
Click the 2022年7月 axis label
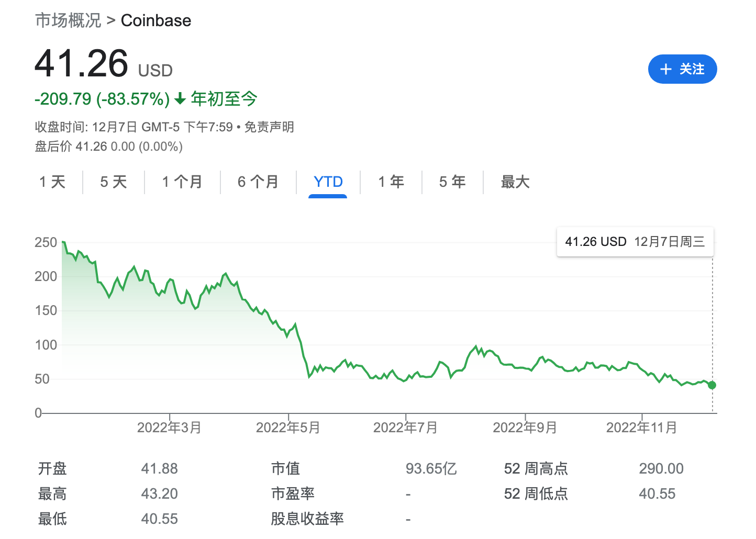pos(405,428)
